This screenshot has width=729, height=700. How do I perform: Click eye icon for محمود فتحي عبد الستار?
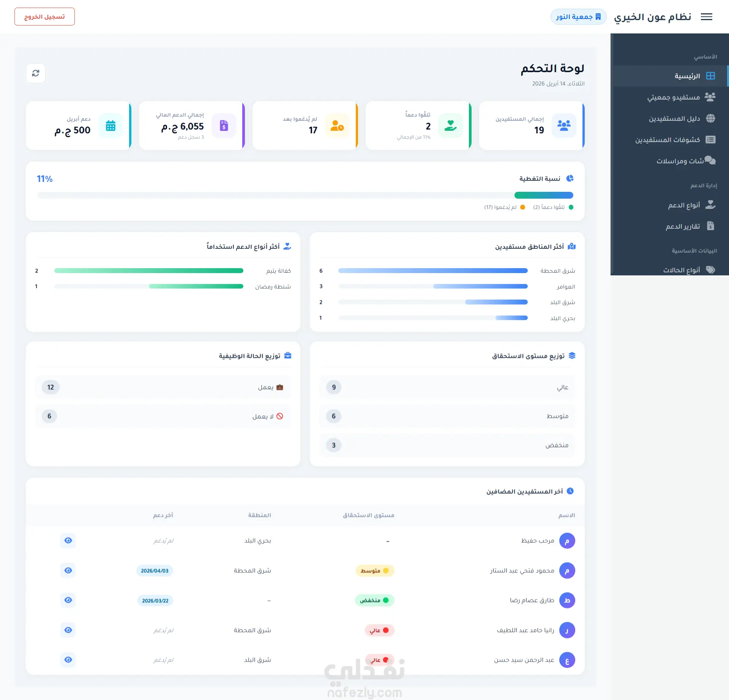68,570
